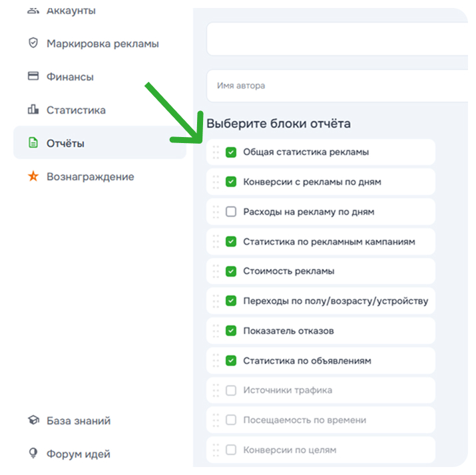Click the green document icon for Отчёты
Image resolution: width=476 pixels, height=475 pixels.
coord(33,143)
